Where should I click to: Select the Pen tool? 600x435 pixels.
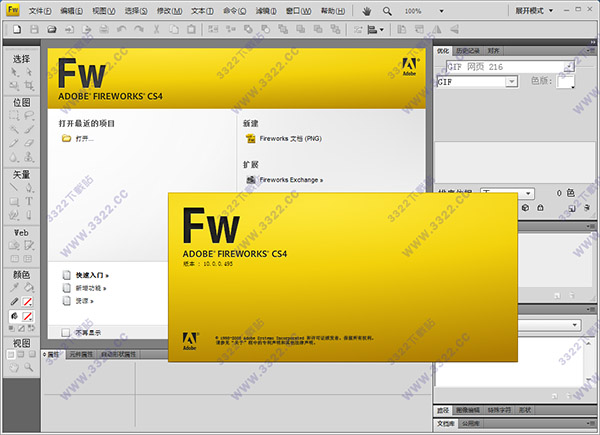pyautogui.click(x=29, y=187)
